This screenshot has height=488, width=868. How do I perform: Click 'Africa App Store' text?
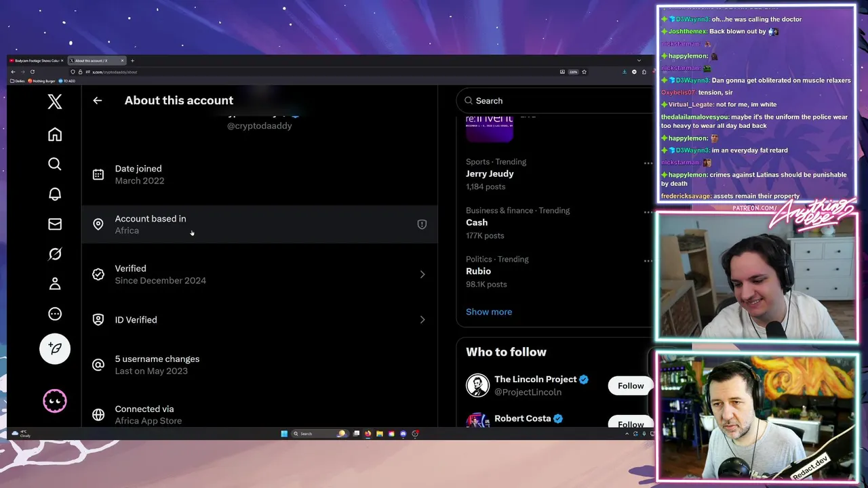(149, 421)
